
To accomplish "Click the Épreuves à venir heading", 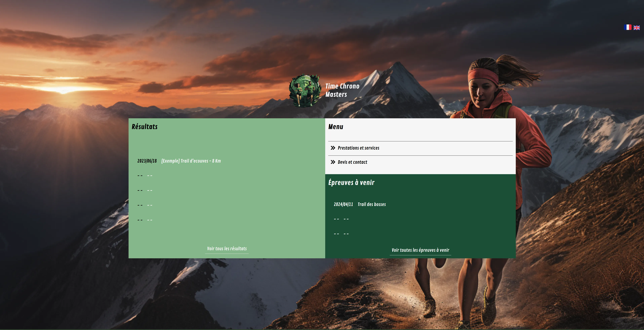I will 351,183.
